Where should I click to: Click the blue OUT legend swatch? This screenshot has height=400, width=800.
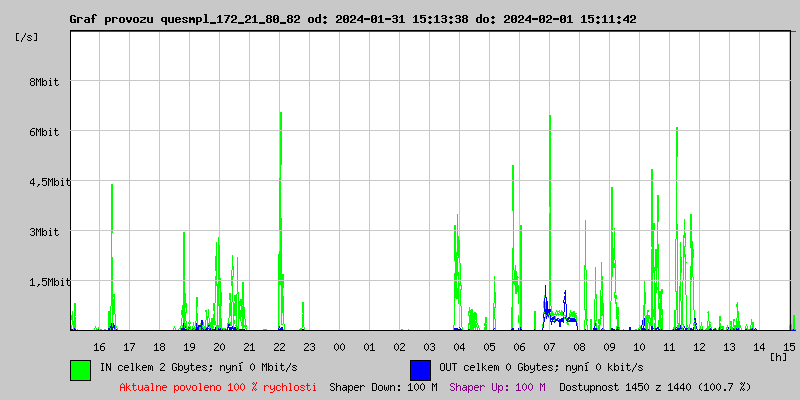[420, 369]
